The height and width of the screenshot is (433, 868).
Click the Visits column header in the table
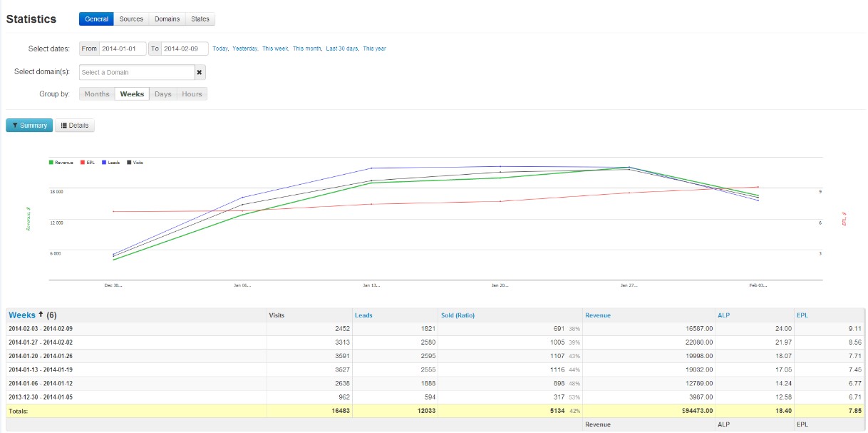(277, 315)
